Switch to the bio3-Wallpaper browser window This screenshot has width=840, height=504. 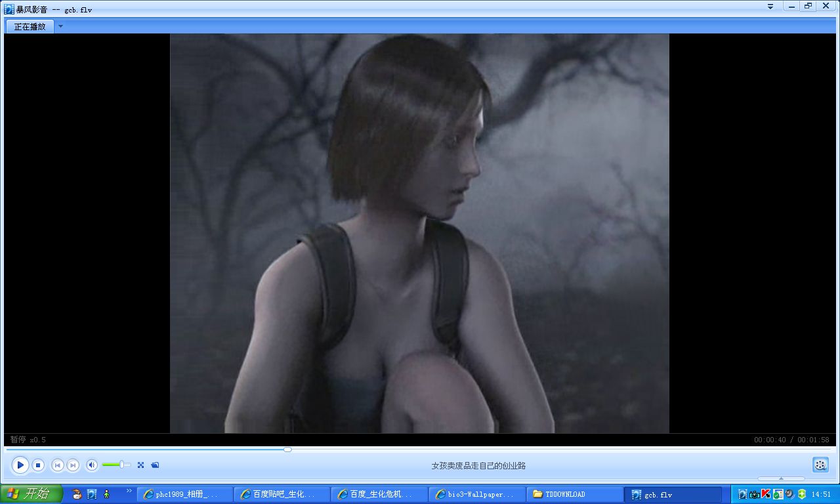tap(477, 494)
